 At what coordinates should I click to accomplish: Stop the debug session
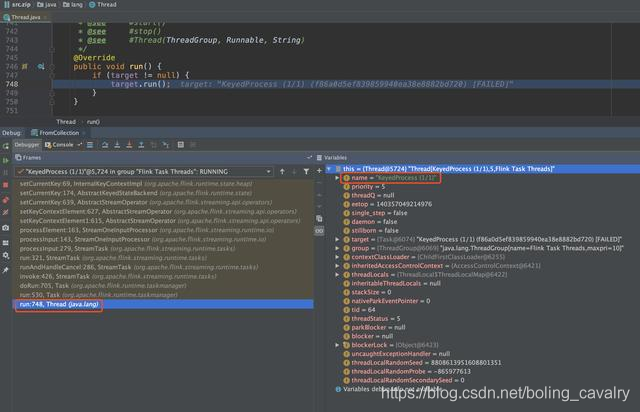pyautogui.click(x=6, y=185)
